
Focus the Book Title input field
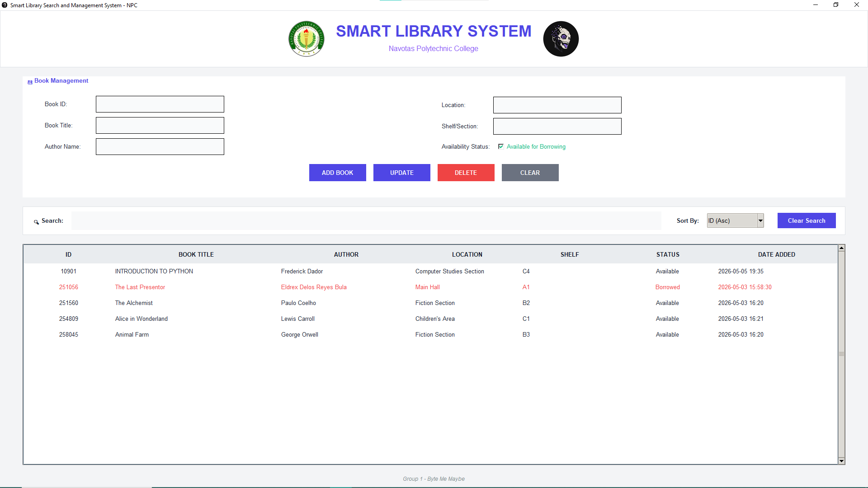click(160, 125)
